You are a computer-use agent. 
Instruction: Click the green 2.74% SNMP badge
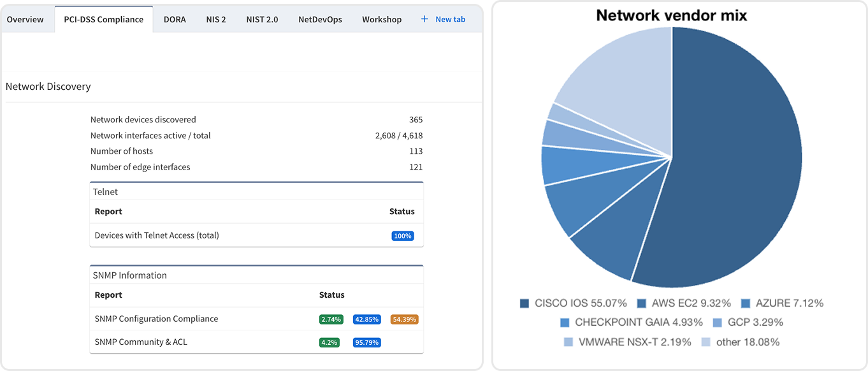pos(332,319)
